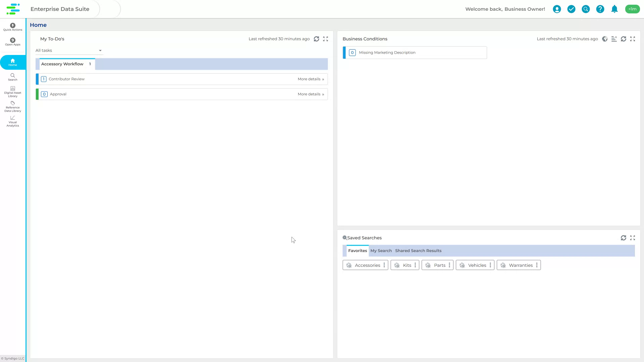Open the user profile icon in top bar

coord(557,9)
